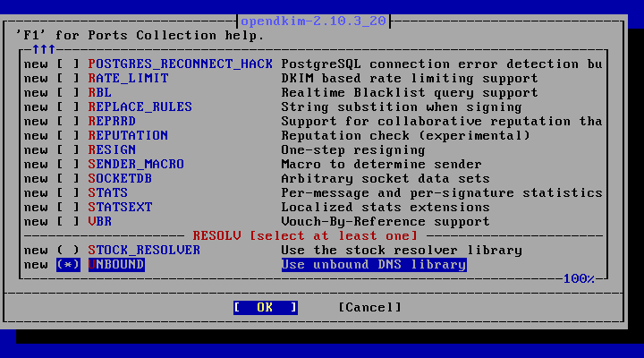Click 'Per-message and per-signature statistics' description

(442, 193)
